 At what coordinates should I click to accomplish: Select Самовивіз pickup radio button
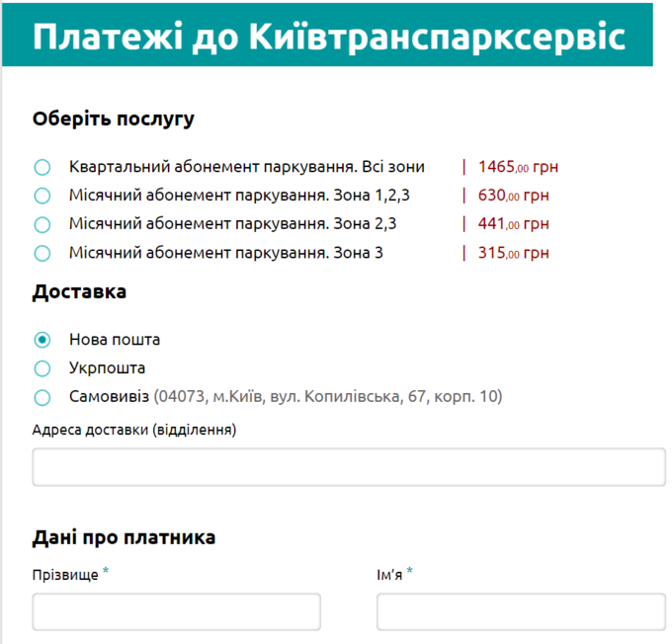(42, 397)
